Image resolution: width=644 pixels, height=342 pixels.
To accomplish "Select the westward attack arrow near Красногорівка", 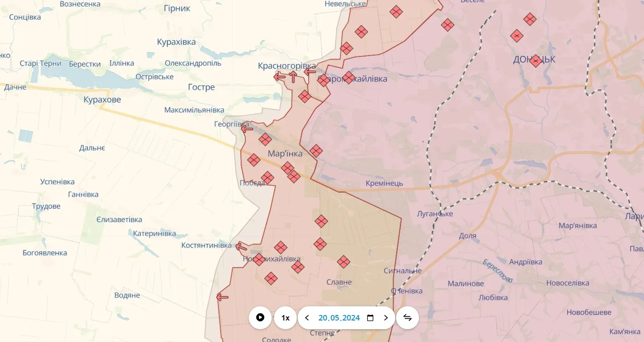I will coord(281,76).
